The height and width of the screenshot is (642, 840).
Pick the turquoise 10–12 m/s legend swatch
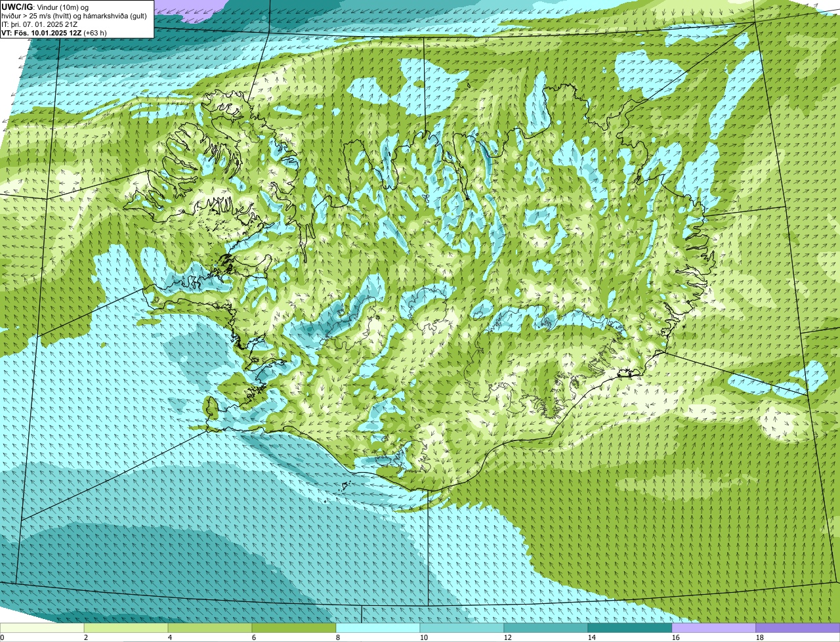pyautogui.click(x=462, y=628)
